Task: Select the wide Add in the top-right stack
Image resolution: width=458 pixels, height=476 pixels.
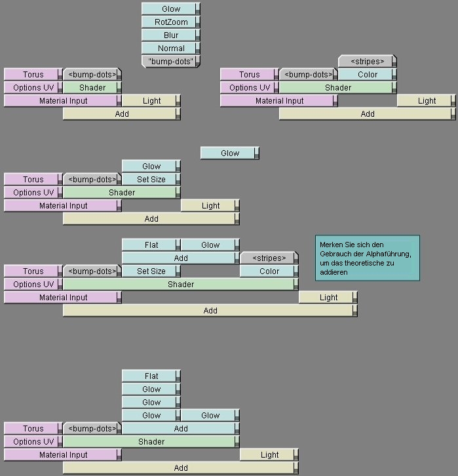Action: pyautogui.click(x=368, y=113)
